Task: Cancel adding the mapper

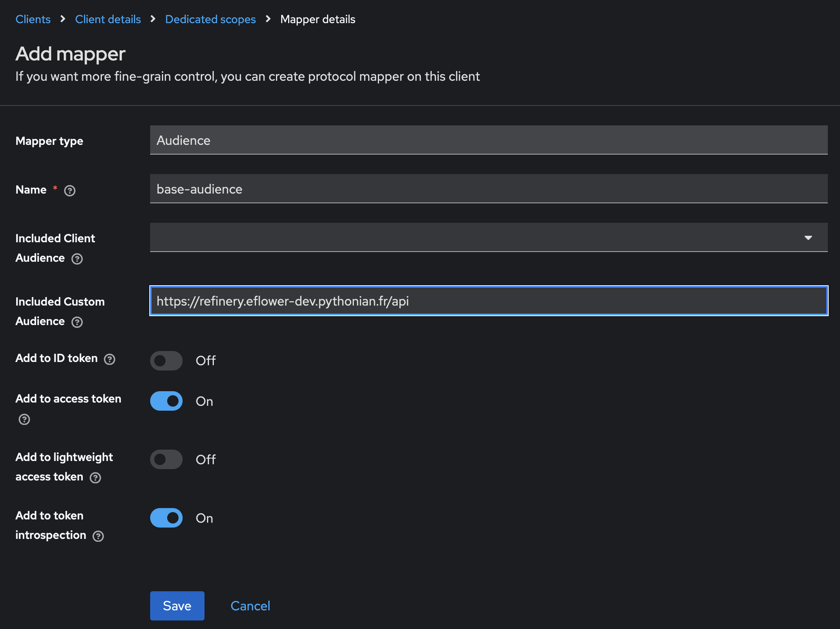Action: click(250, 605)
